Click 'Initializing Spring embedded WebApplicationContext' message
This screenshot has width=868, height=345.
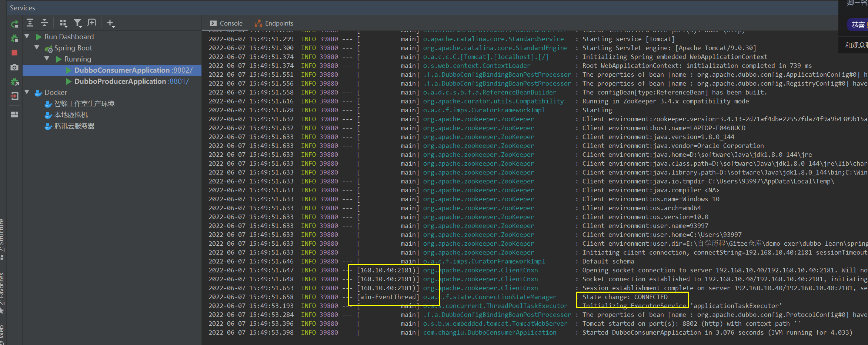point(675,57)
